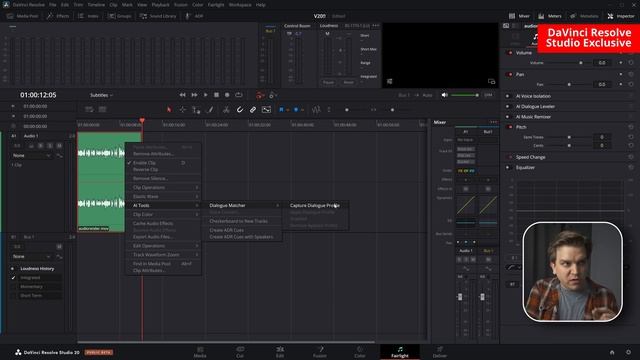
Task: Open the Subtitles dropdown
Action: pyautogui.click(x=101, y=95)
